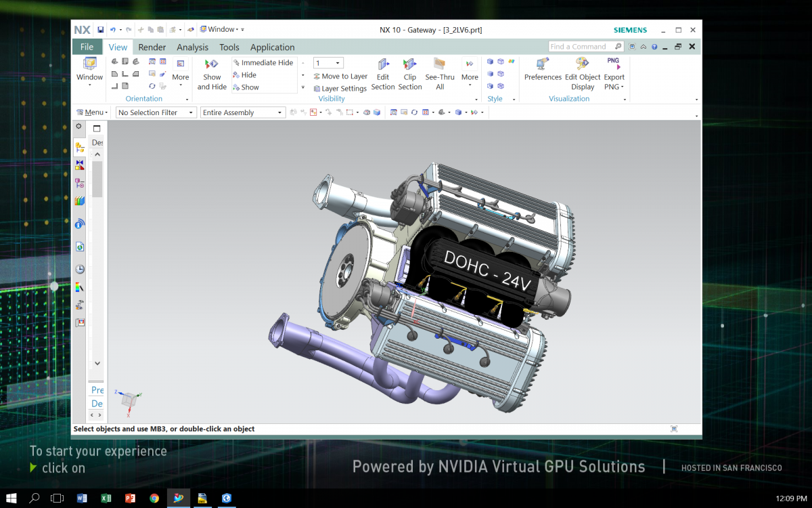Open the Assembly Navigator sidebar tab
Image resolution: width=812 pixels, height=508 pixels.
[x=80, y=147]
